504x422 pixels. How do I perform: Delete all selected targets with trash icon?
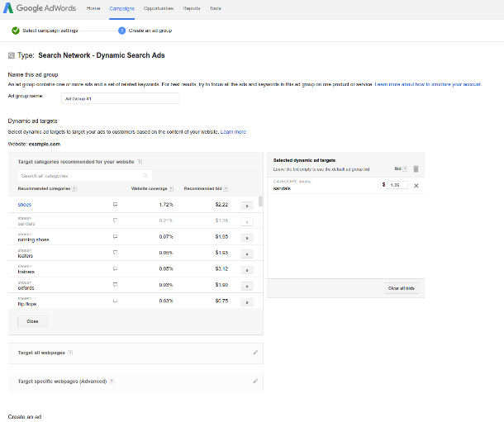(416, 168)
